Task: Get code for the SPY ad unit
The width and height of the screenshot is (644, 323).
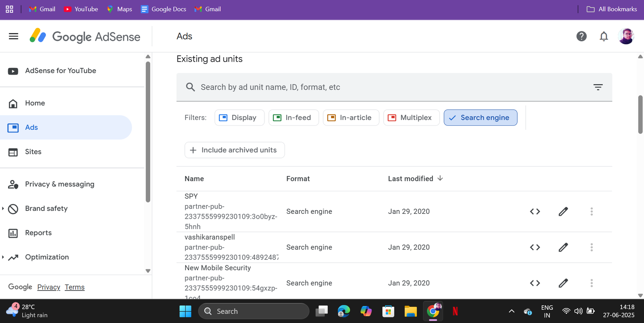Action: 535,211
